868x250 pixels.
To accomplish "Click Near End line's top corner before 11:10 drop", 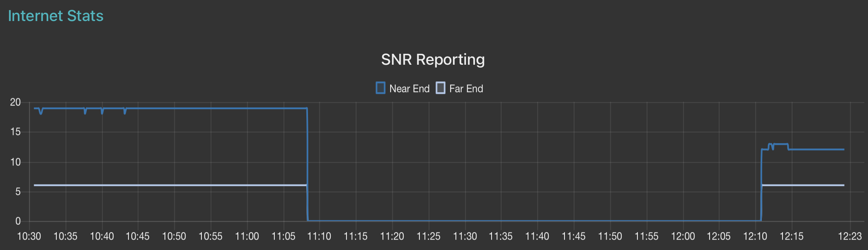I will click(x=307, y=108).
